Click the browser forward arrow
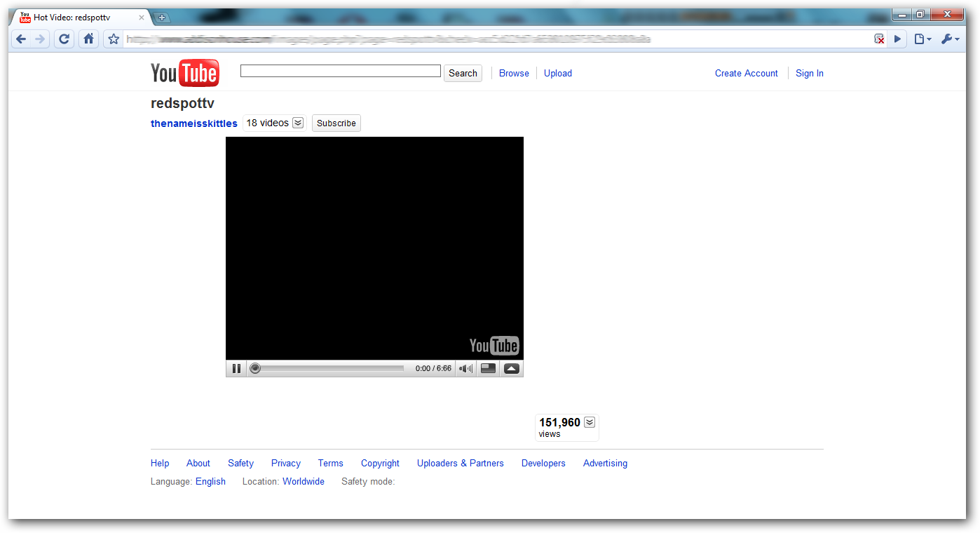 pyautogui.click(x=40, y=39)
